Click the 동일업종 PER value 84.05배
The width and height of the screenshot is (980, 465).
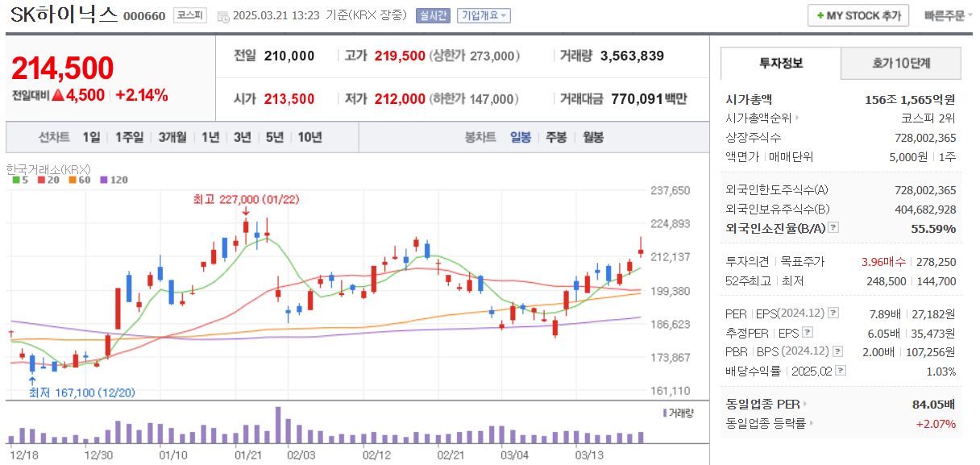(933, 404)
